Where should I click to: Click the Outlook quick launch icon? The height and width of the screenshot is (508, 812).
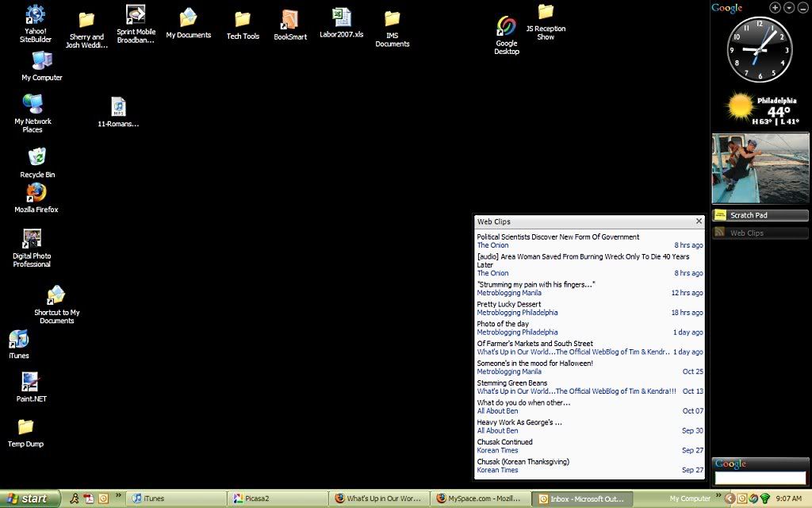click(x=104, y=498)
